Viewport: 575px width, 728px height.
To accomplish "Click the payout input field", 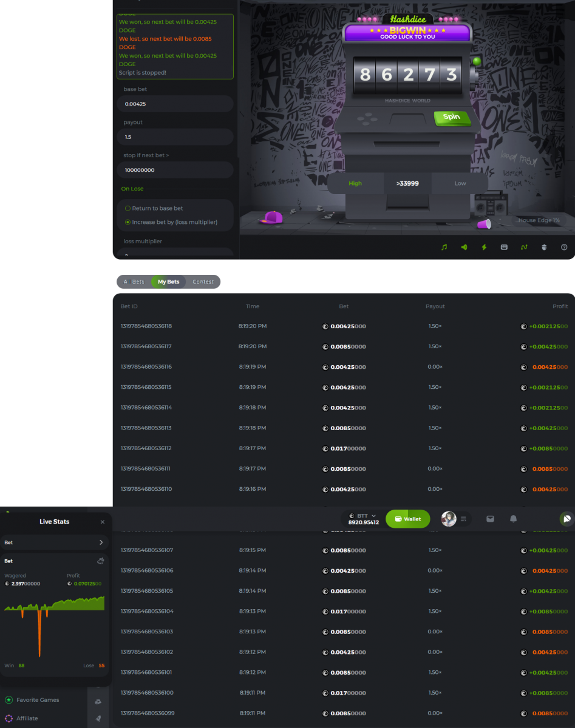I will click(175, 137).
